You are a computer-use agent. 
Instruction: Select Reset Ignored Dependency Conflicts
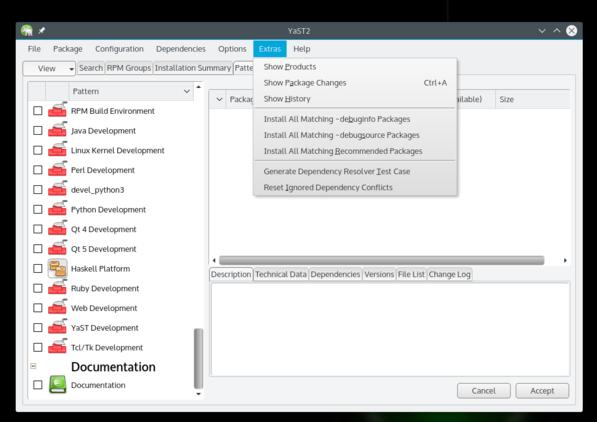pos(355,187)
